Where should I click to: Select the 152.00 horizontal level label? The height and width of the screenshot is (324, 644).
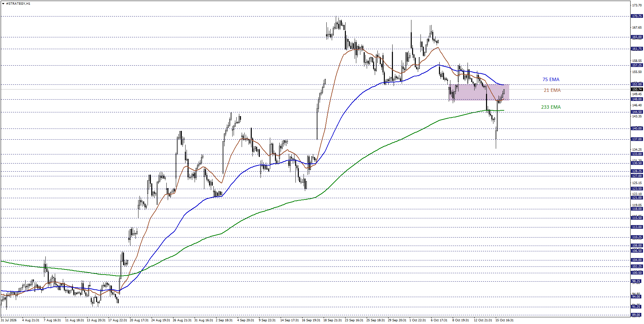pyautogui.click(x=637, y=84)
